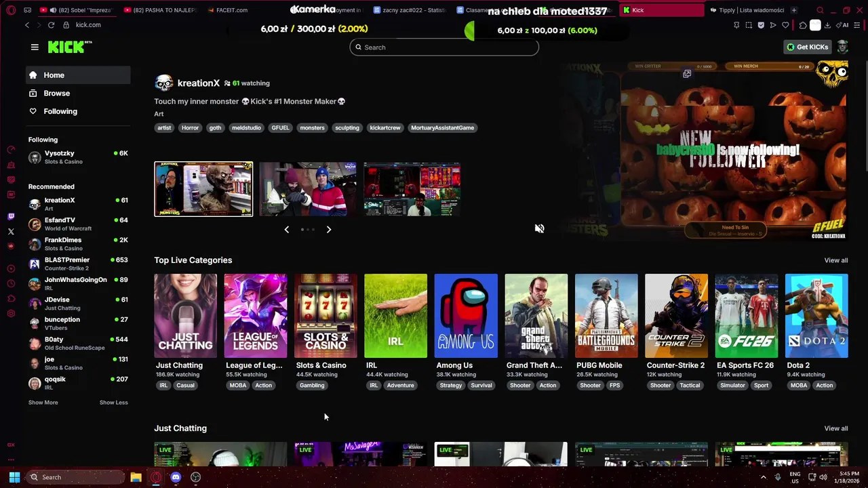
Task: Reload the kick.com page
Action: [x=51, y=25]
